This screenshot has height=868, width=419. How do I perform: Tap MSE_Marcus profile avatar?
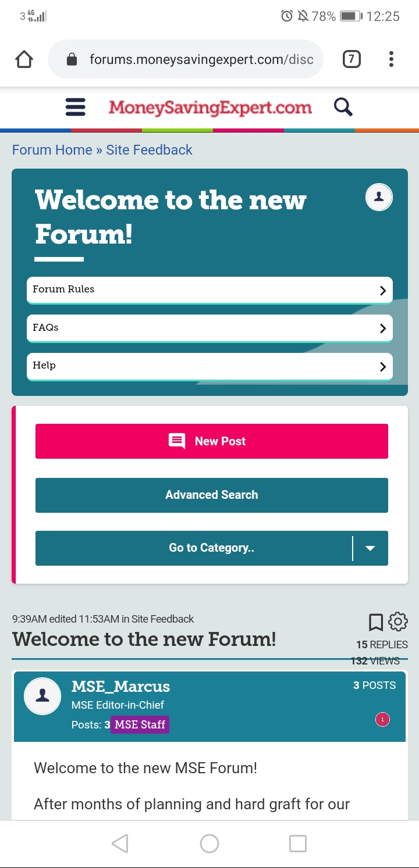point(42,696)
